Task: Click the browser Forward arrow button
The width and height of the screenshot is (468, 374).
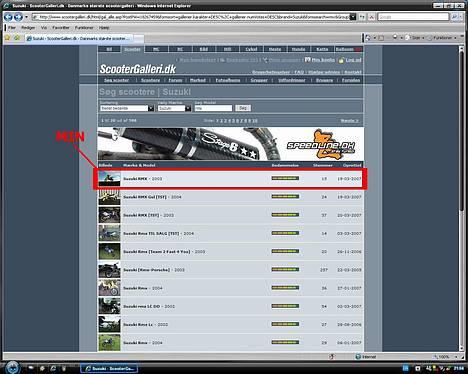Action: coord(18,17)
